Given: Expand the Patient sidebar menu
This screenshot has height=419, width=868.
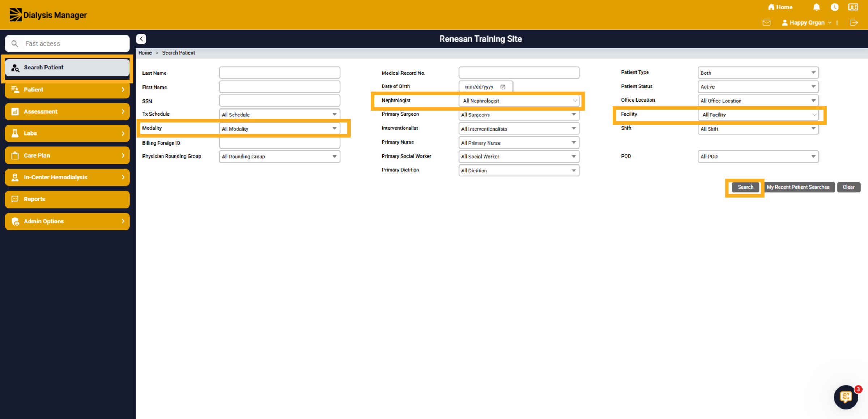Looking at the screenshot, I should tap(67, 90).
